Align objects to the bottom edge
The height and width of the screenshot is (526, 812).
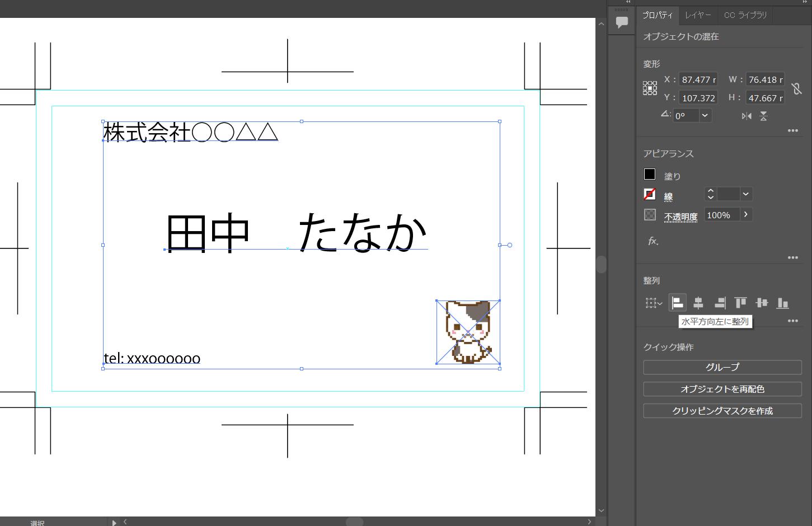pyautogui.click(x=782, y=303)
